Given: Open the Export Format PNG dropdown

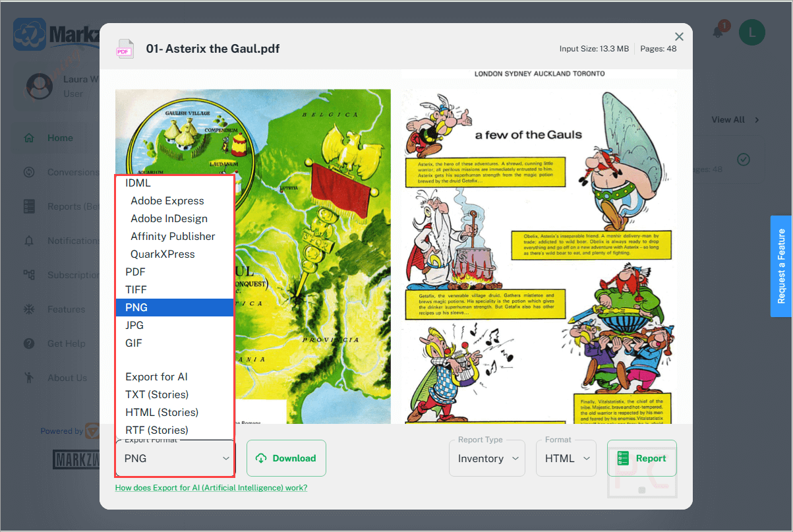Looking at the screenshot, I should point(175,458).
